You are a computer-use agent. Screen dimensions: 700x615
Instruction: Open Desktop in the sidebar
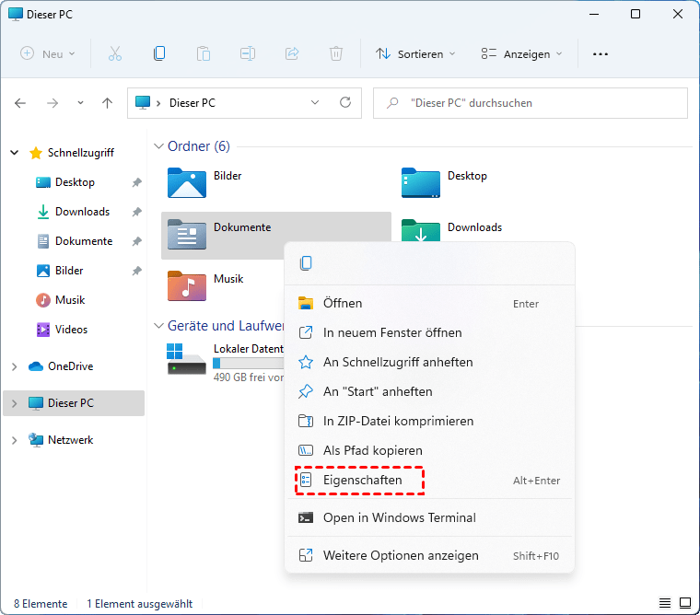[75, 182]
